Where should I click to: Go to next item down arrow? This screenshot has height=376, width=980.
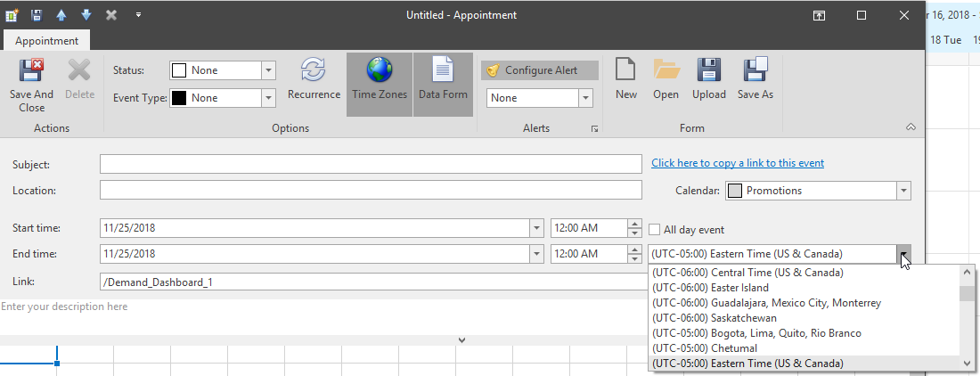[x=86, y=15]
